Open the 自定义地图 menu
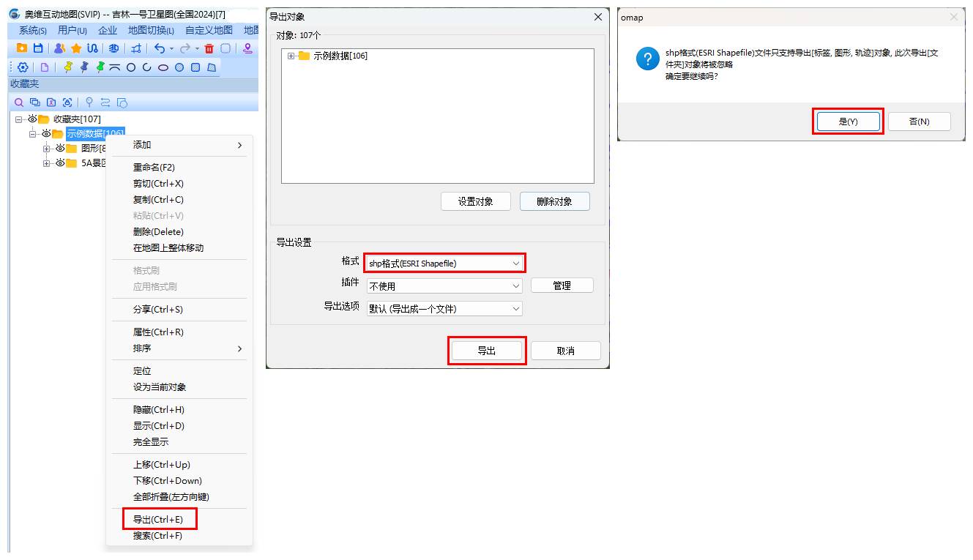This screenshot has height=560, width=973. click(209, 30)
